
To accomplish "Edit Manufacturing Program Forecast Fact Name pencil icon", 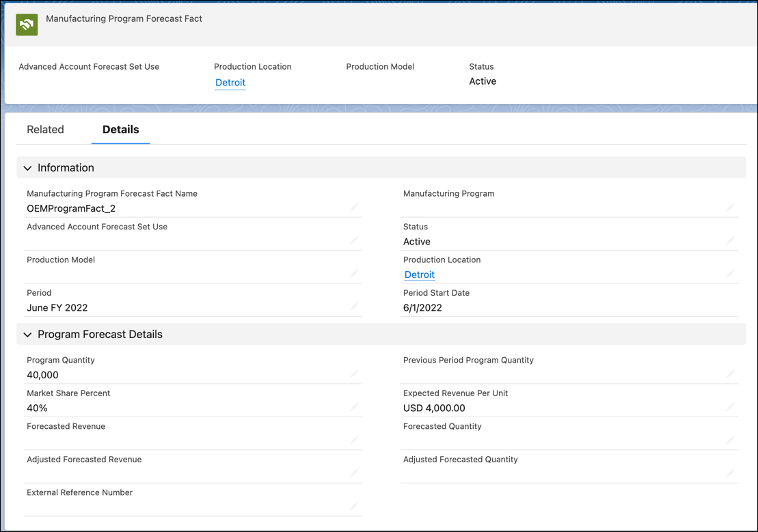I will pos(354,208).
